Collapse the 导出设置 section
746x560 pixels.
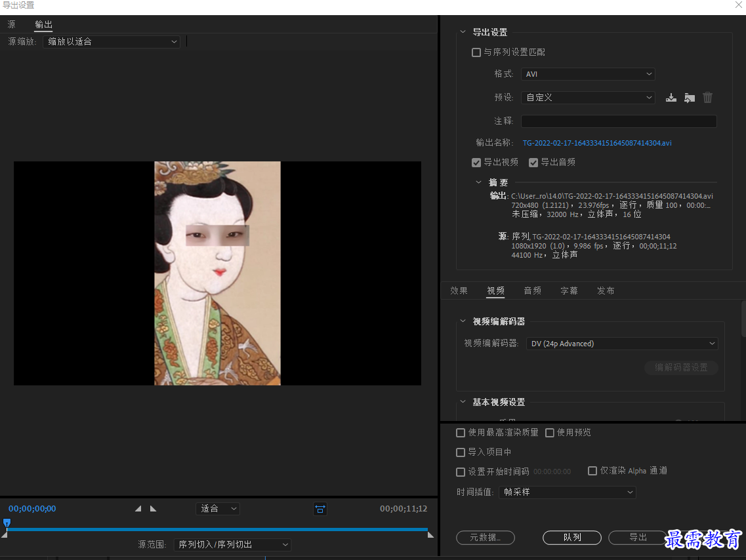(463, 32)
